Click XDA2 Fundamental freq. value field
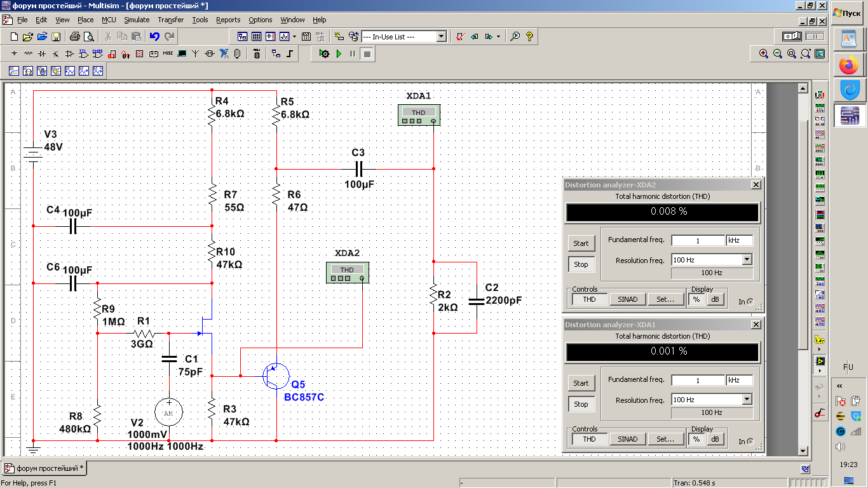The image size is (868, 488). (698, 240)
